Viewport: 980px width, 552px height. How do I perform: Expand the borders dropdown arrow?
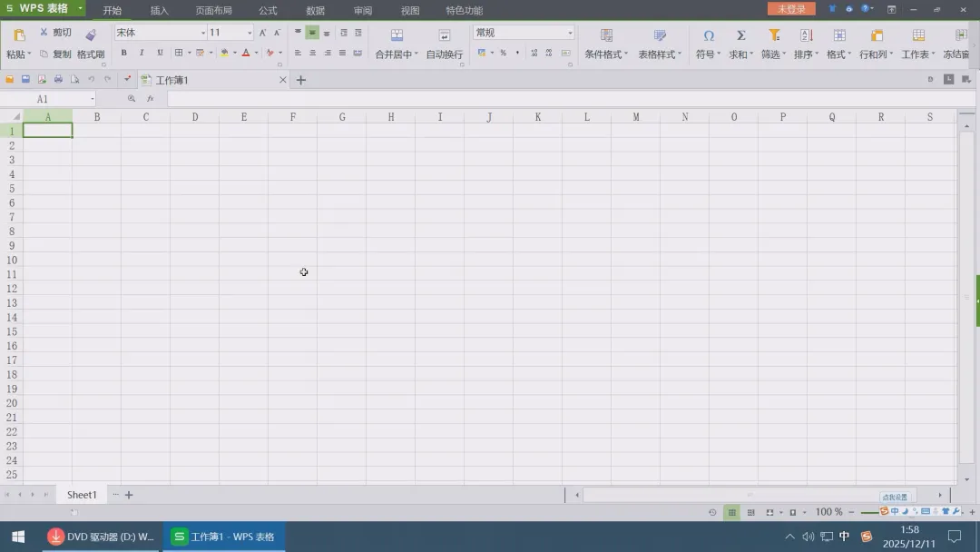click(x=190, y=54)
